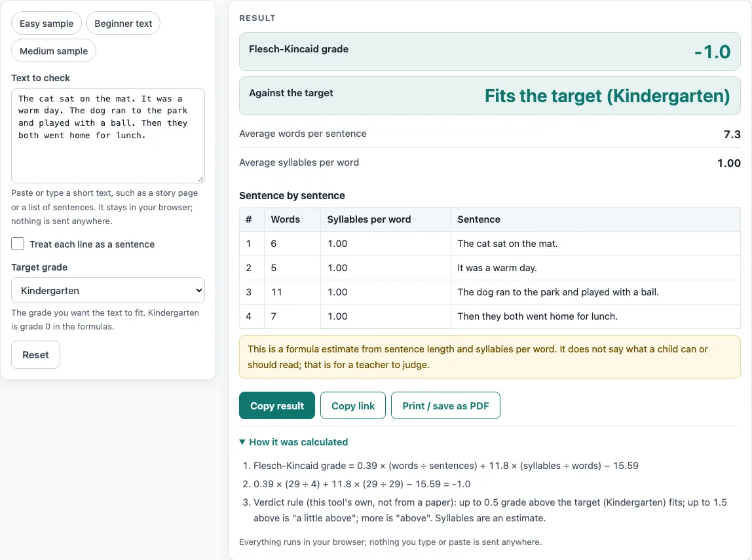The width and height of the screenshot is (752, 560).
Task: Load the Medium sample text
Action: tap(54, 51)
